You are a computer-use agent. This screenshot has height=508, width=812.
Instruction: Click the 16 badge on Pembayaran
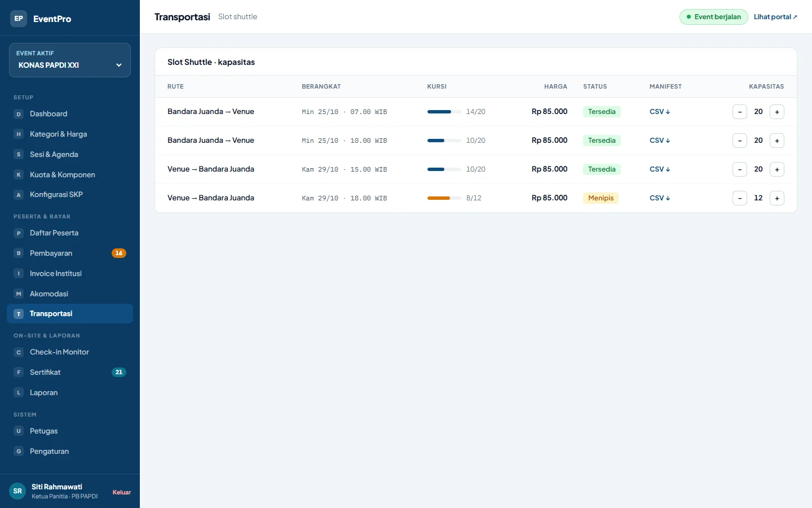tap(119, 253)
